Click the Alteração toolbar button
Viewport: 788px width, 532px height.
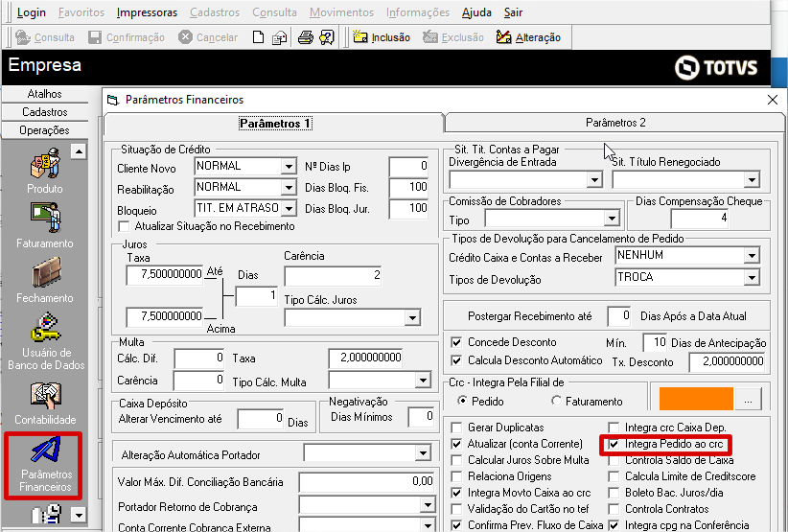click(x=528, y=37)
